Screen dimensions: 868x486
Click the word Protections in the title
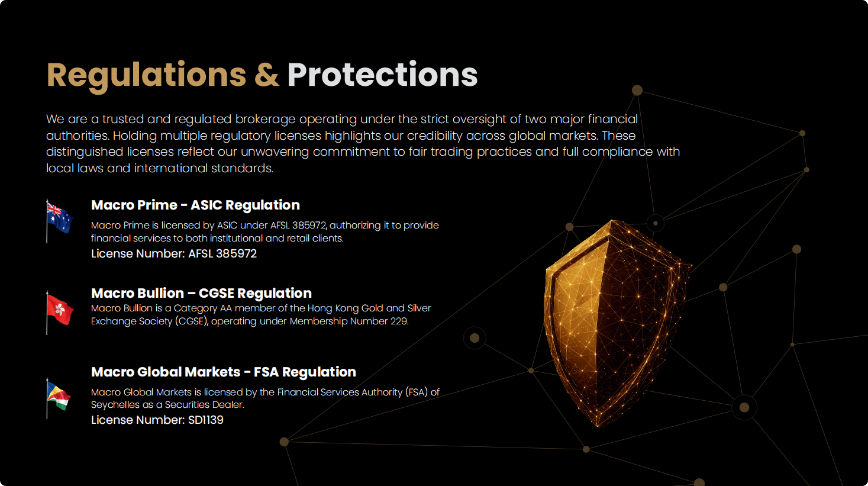coord(382,75)
